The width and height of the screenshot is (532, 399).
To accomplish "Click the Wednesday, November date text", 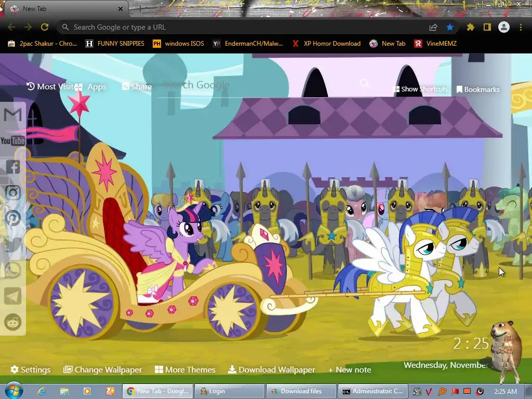I will pos(445,365).
